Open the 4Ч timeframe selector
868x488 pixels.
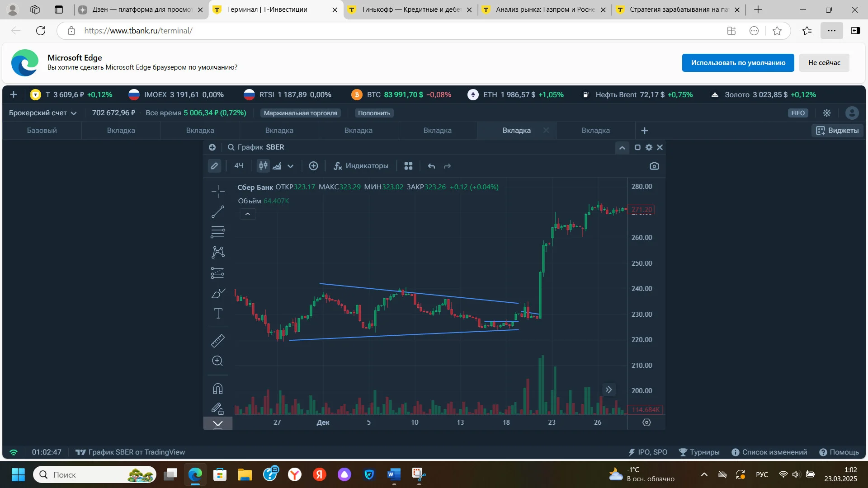[239, 166]
